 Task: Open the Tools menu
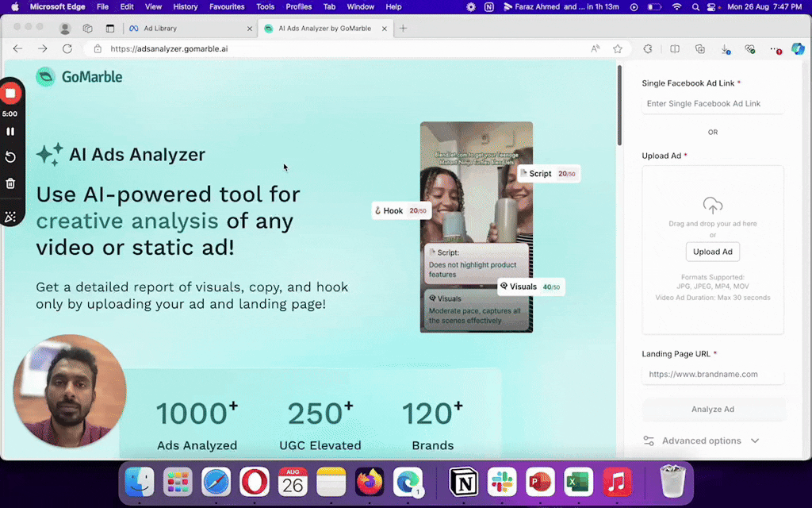265,6
